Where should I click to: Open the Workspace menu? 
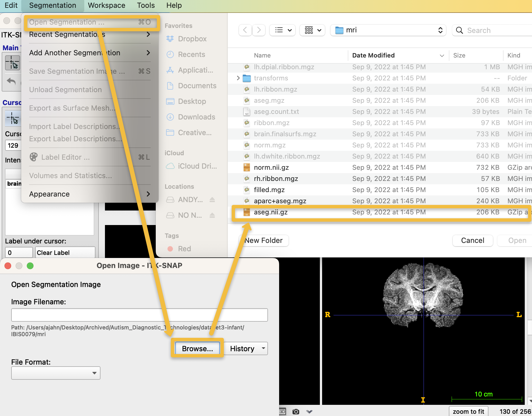point(107,5)
